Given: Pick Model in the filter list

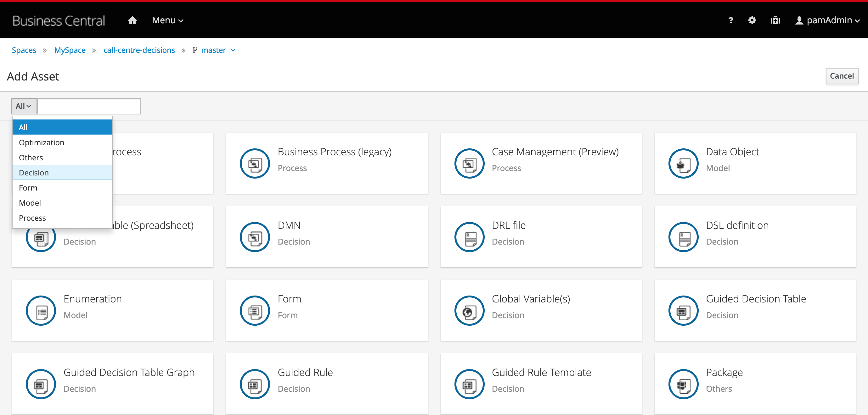Looking at the screenshot, I should coord(62,203).
